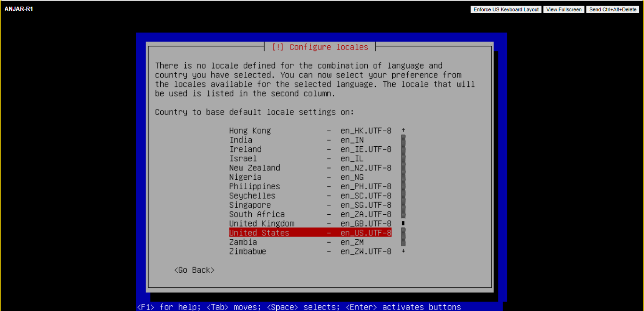The image size is (644, 311).
Task: Click the list scrollbar down arrow
Action: pyautogui.click(x=403, y=252)
